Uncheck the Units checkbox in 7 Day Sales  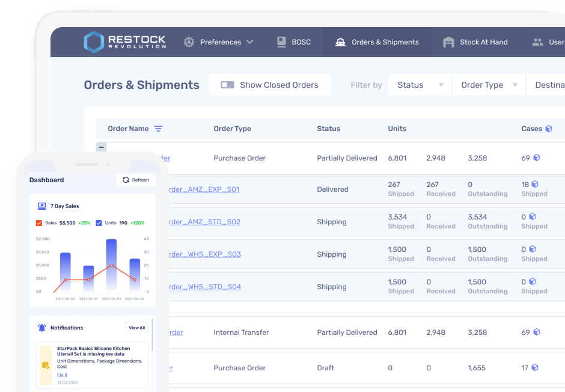point(99,223)
